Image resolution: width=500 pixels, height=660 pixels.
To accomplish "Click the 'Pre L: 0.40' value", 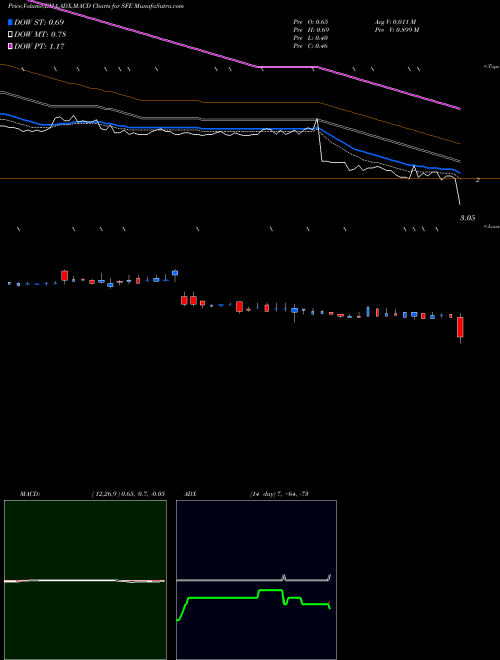I will 311,38.
